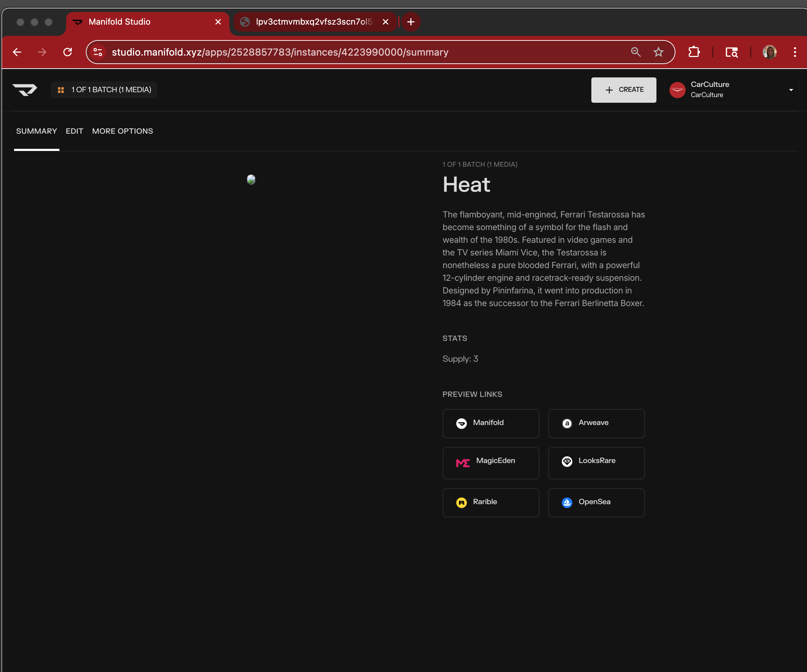Open the Rarible preview link

click(x=491, y=502)
